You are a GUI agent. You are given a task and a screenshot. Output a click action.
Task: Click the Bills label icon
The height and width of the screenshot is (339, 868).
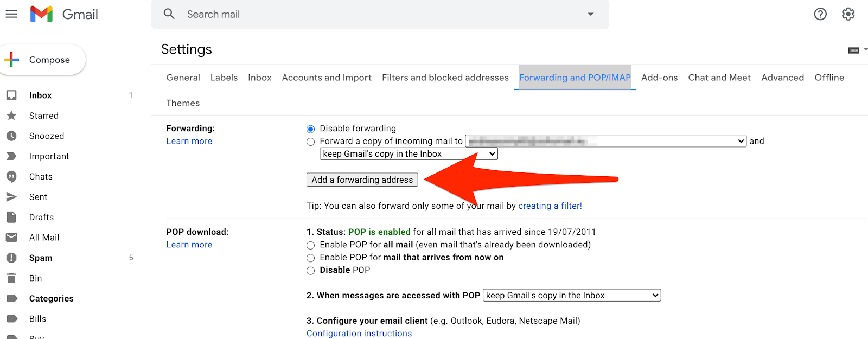pos(11,319)
